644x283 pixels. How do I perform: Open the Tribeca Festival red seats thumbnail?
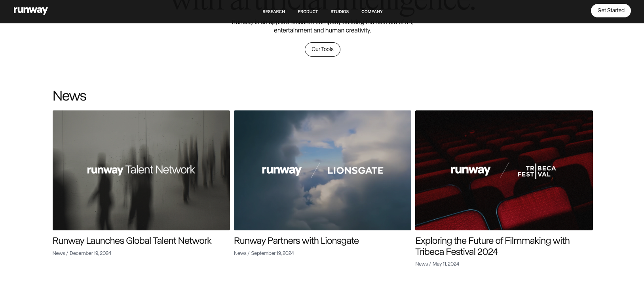[503, 170]
